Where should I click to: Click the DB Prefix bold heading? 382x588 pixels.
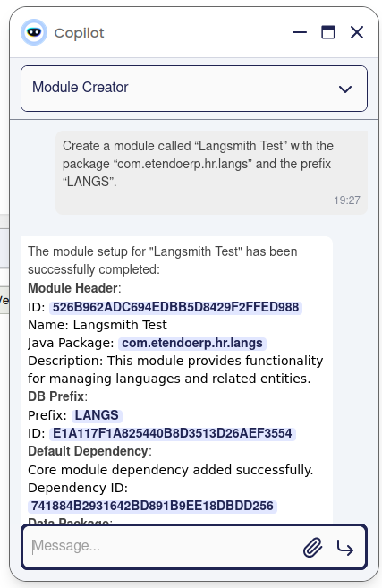tap(56, 396)
